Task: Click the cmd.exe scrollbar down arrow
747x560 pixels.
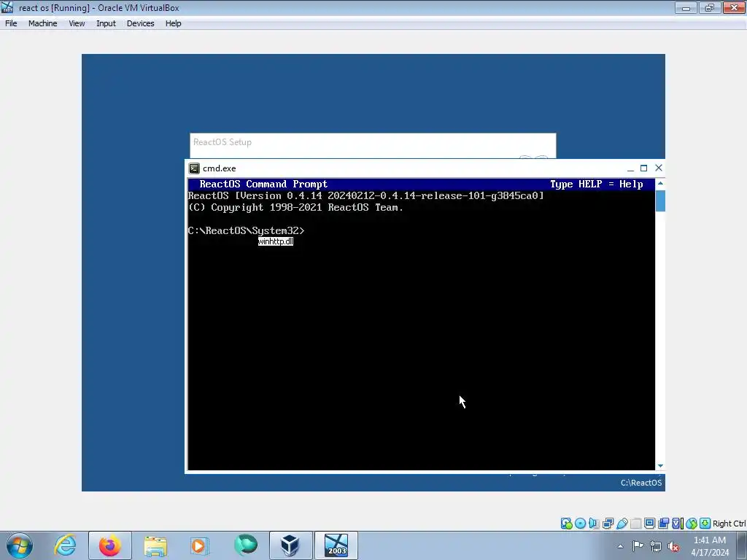Action: [x=660, y=466]
